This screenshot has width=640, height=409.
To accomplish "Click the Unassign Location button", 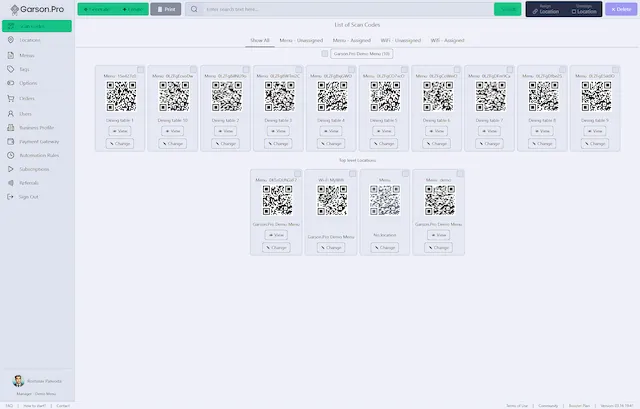I will coord(584,9).
